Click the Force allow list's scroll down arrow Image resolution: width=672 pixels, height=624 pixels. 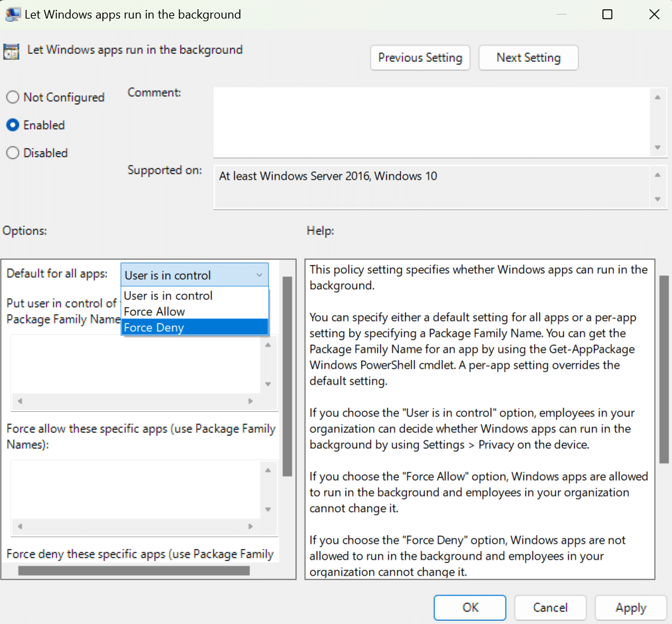[x=268, y=509]
